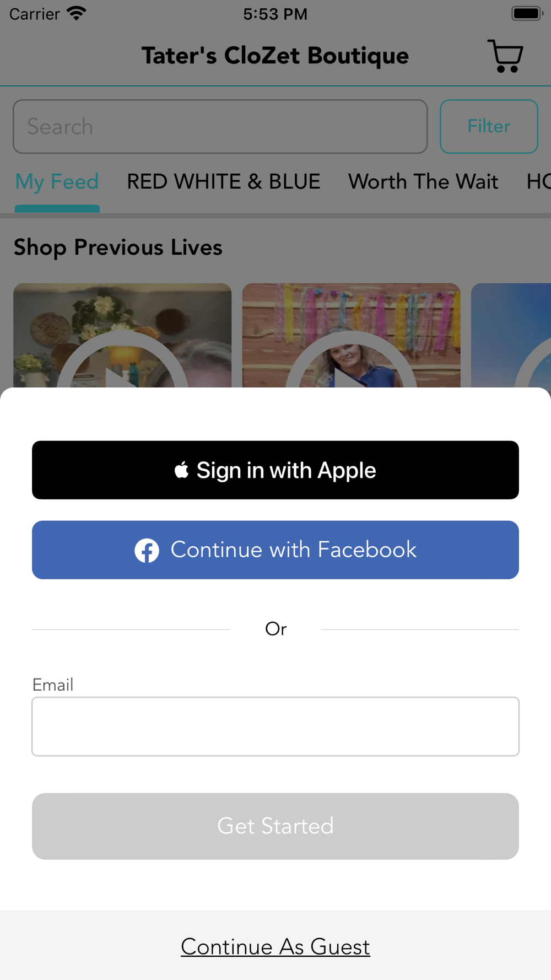Sign in with Apple
The image size is (551, 980).
tap(275, 470)
